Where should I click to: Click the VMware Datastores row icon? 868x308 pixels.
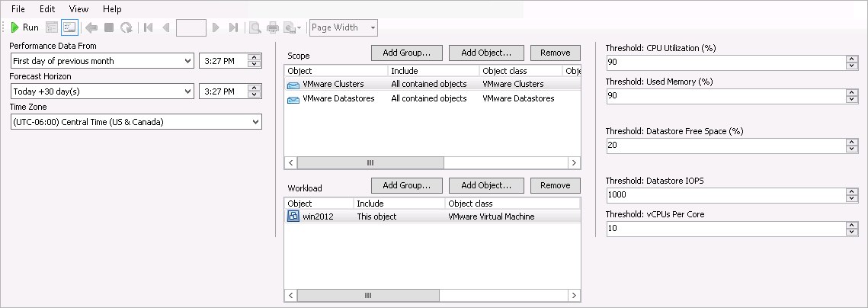(x=293, y=99)
